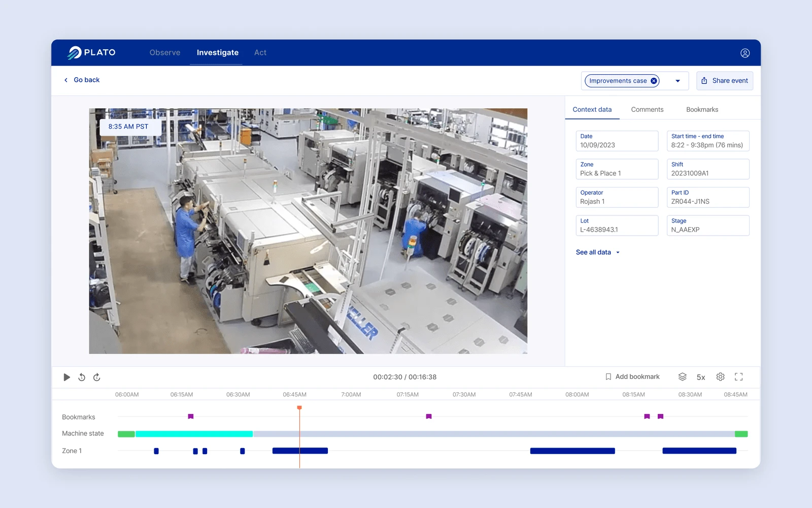
Task: Open the user profile icon
Action: (x=745, y=53)
